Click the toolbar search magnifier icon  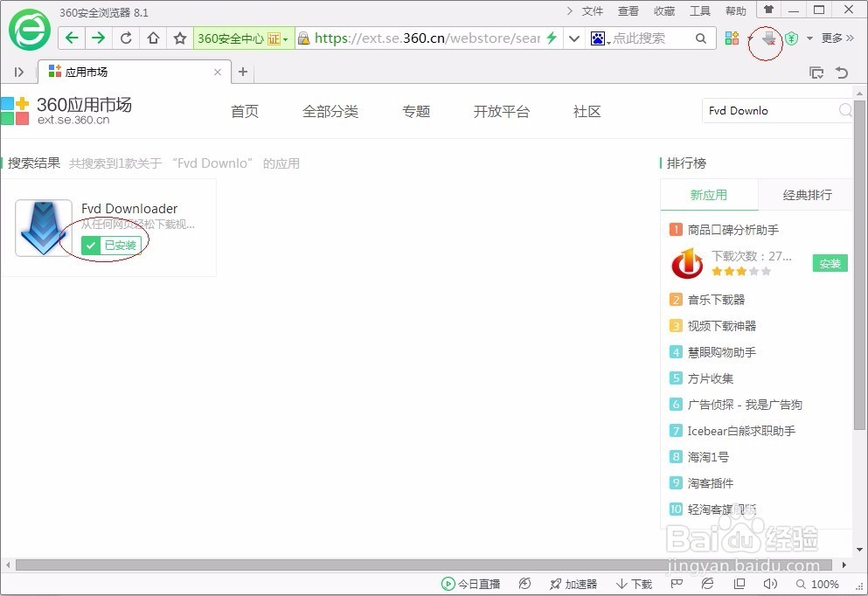coord(701,38)
